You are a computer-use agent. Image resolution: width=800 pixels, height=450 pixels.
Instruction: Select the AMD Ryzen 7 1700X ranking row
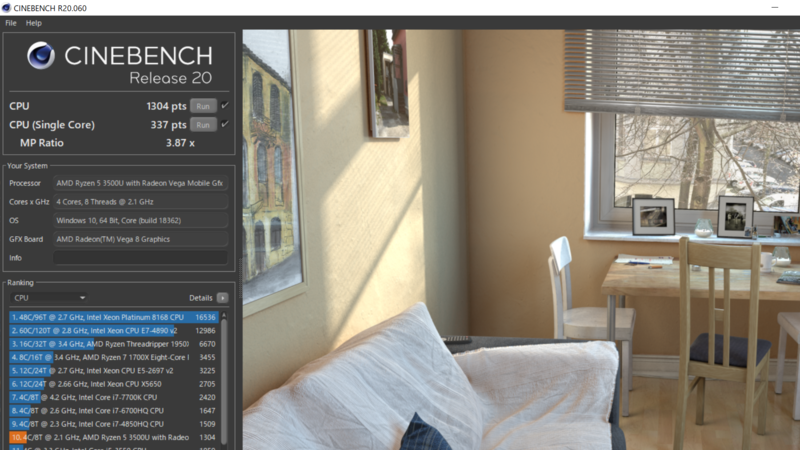click(x=114, y=357)
